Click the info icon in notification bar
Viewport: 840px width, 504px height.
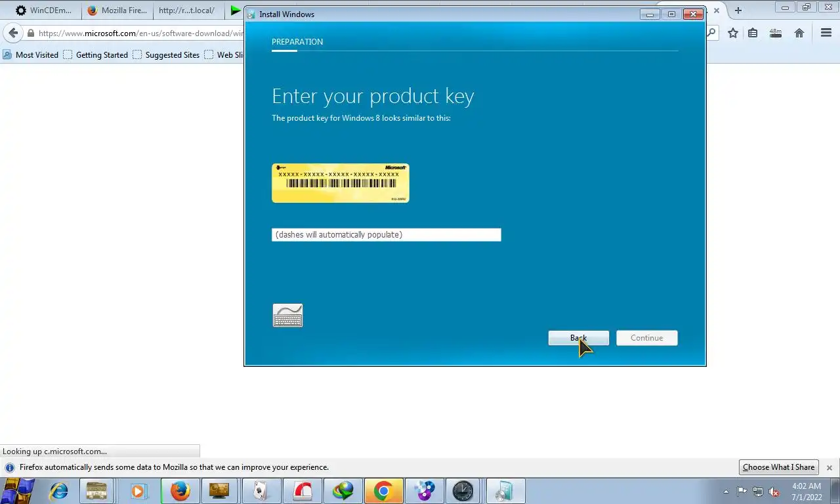[10, 468]
